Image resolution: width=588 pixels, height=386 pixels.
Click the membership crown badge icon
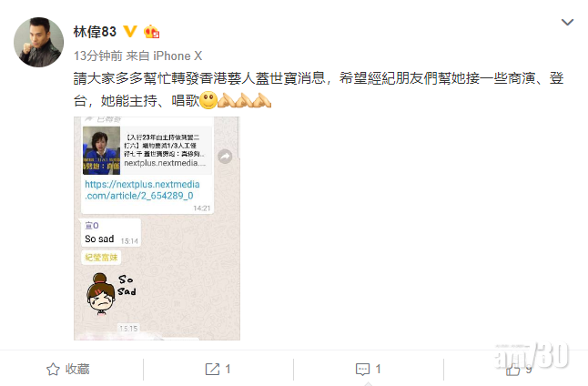click(151, 32)
